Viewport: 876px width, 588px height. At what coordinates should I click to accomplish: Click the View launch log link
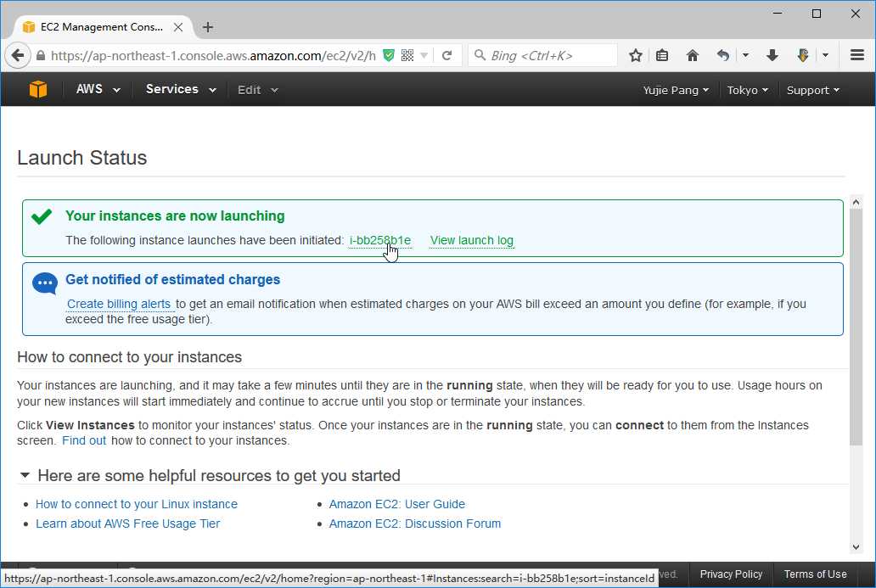tap(471, 241)
